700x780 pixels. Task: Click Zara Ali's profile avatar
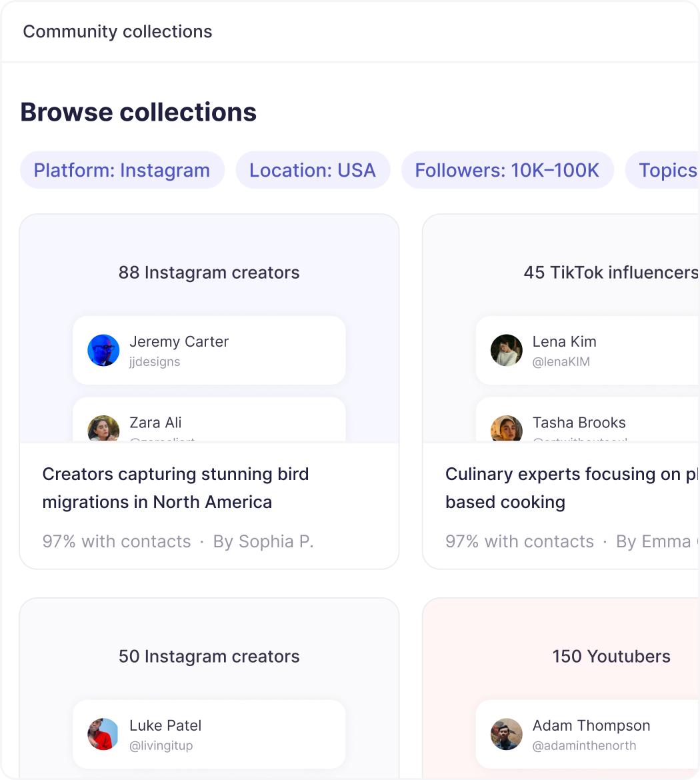103,429
